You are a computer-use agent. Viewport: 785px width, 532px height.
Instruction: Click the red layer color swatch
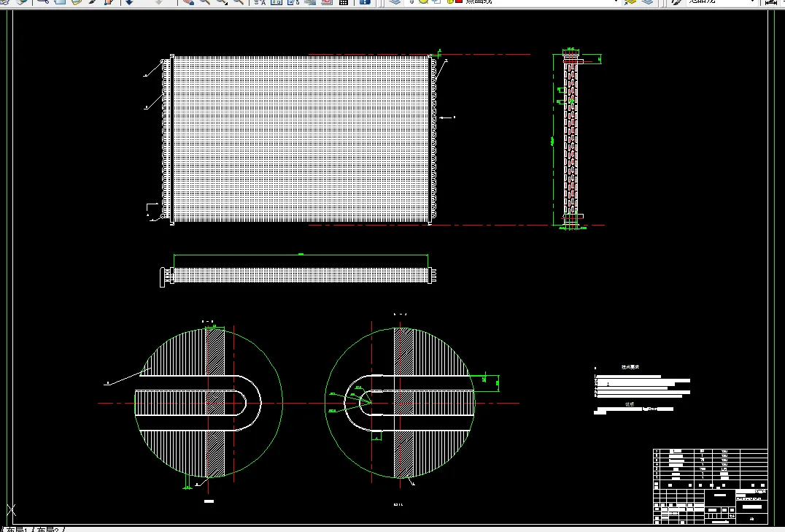pos(459,1)
